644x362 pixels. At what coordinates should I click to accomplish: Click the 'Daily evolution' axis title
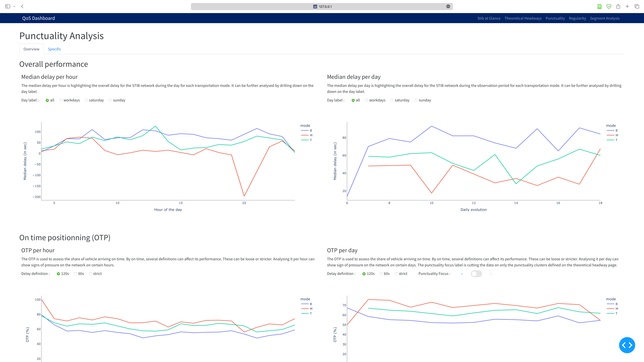pos(474,210)
